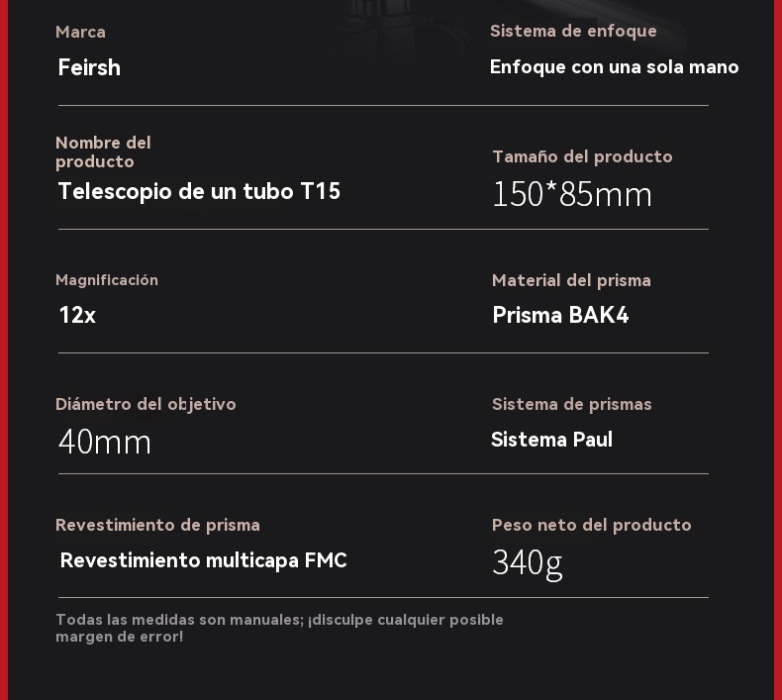The height and width of the screenshot is (700, 782).
Task: Select Enfoque con una sola mano text
Action: click(614, 67)
